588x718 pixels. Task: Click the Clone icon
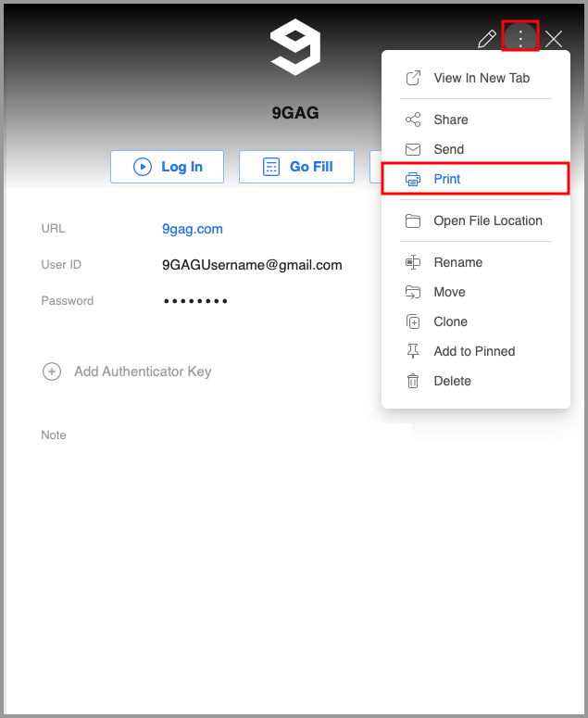(x=413, y=321)
